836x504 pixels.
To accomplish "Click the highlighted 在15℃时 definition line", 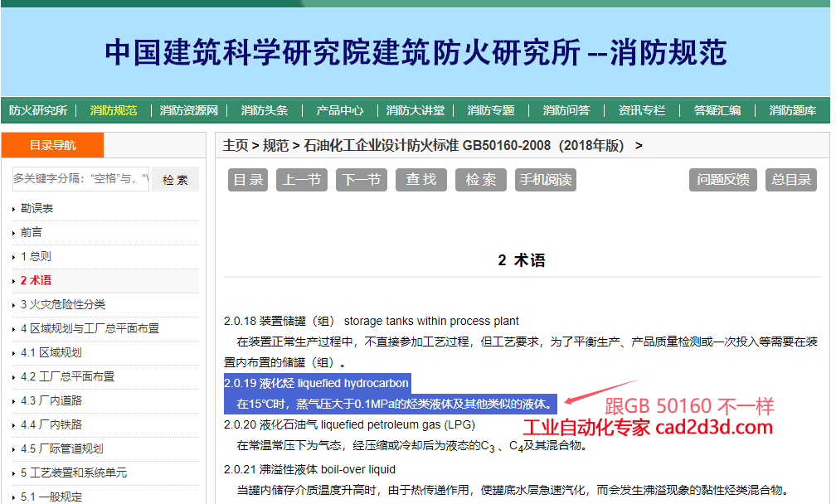I will click(394, 404).
